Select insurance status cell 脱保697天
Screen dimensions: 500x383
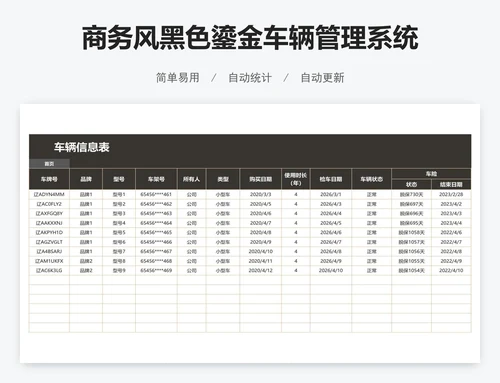point(412,204)
